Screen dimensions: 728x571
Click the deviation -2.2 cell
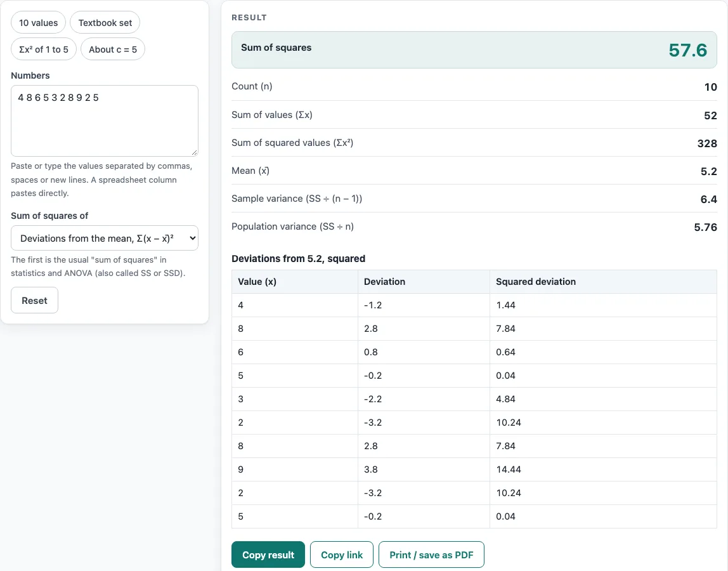[x=424, y=399]
